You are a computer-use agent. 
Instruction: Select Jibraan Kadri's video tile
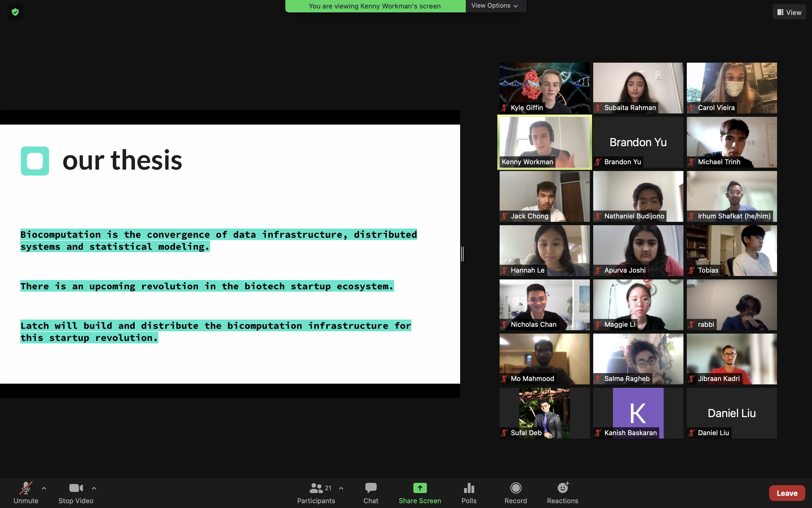[x=731, y=359]
